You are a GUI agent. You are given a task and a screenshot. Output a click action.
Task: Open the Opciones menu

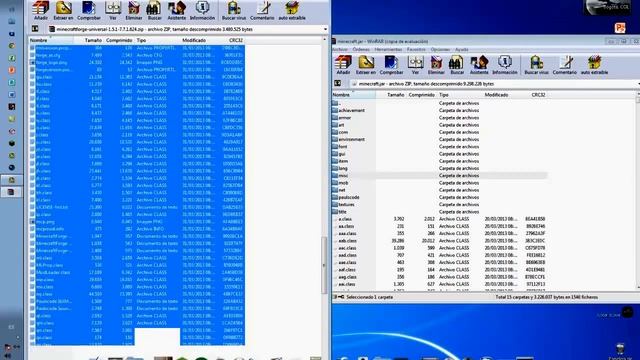click(x=440, y=49)
